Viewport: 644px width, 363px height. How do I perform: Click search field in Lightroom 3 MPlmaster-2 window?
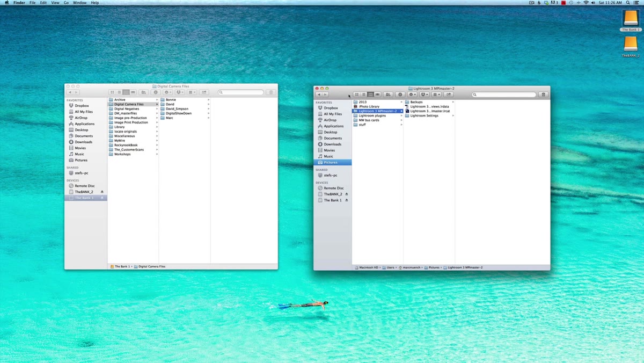pos(504,95)
